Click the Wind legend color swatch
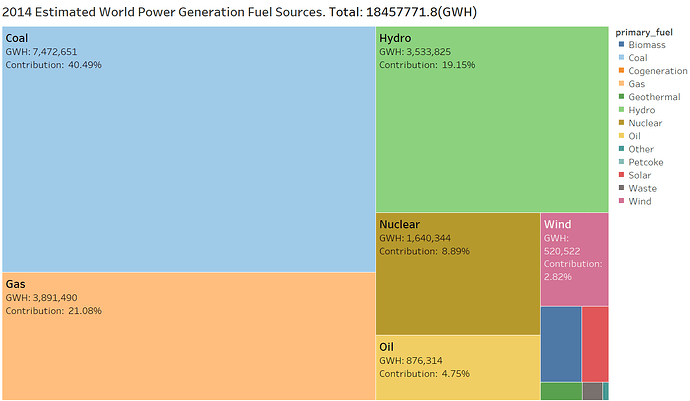This screenshot has height=401, width=690. click(x=621, y=201)
